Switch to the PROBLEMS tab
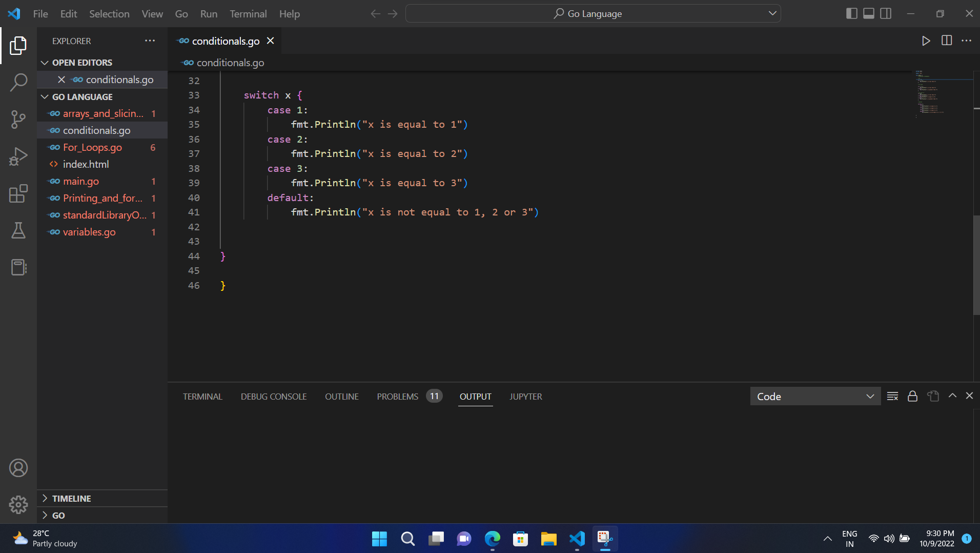The image size is (980, 553). 409,397
